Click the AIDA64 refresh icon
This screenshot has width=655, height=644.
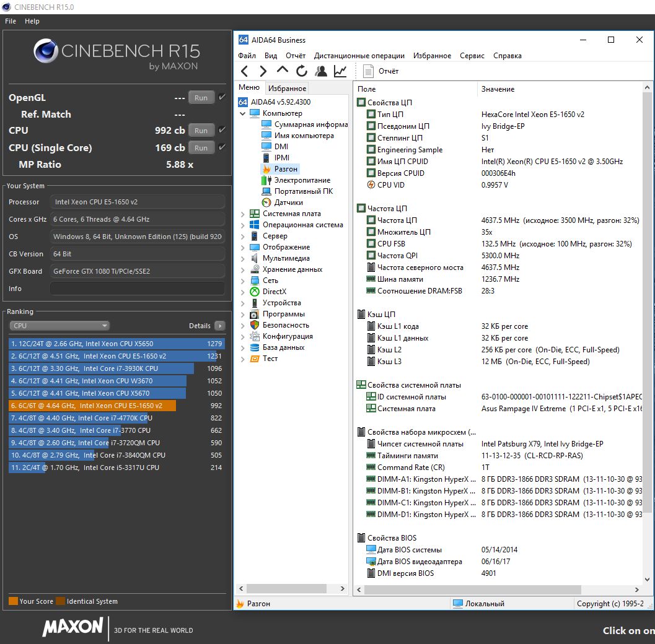click(x=302, y=71)
